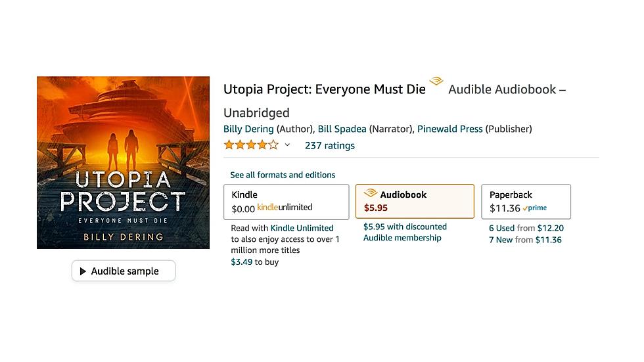
Task: Select the Audiobook format option
Action: pos(415,201)
